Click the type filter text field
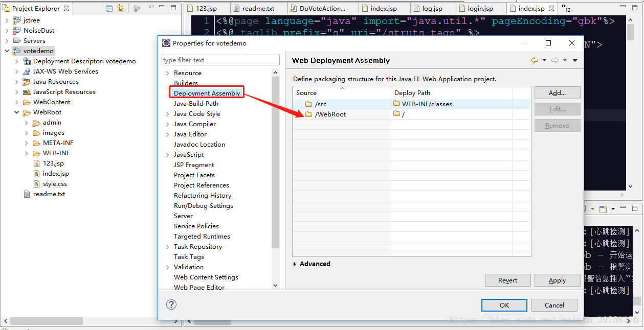 (x=220, y=60)
